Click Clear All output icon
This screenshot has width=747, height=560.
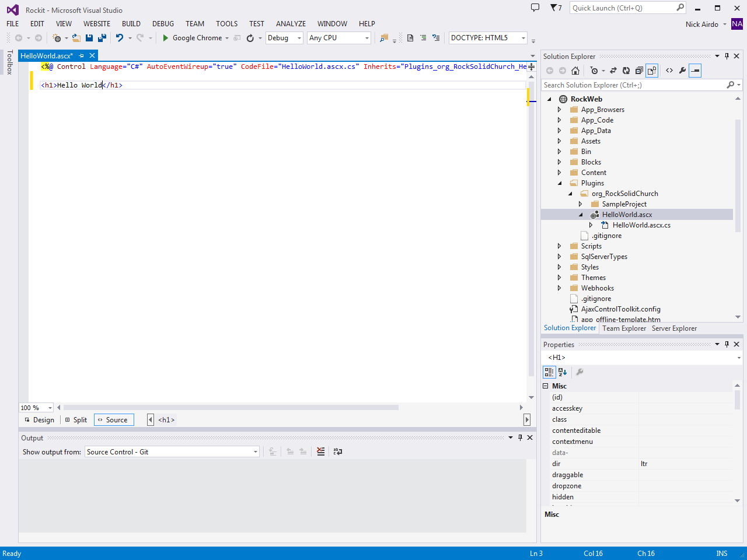(x=321, y=452)
